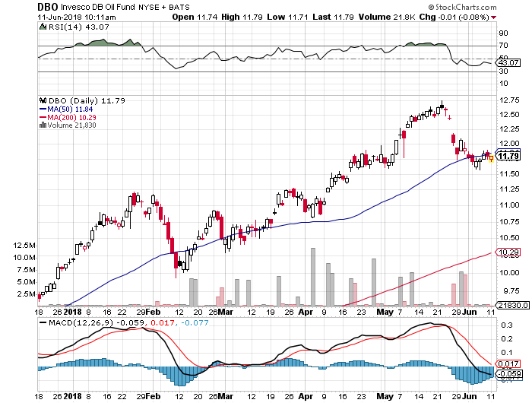Click the 11-Jun-2018 10:11am timestamp
Image resolution: width=532 pixels, height=403 pixels.
click(x=77, y=17)
